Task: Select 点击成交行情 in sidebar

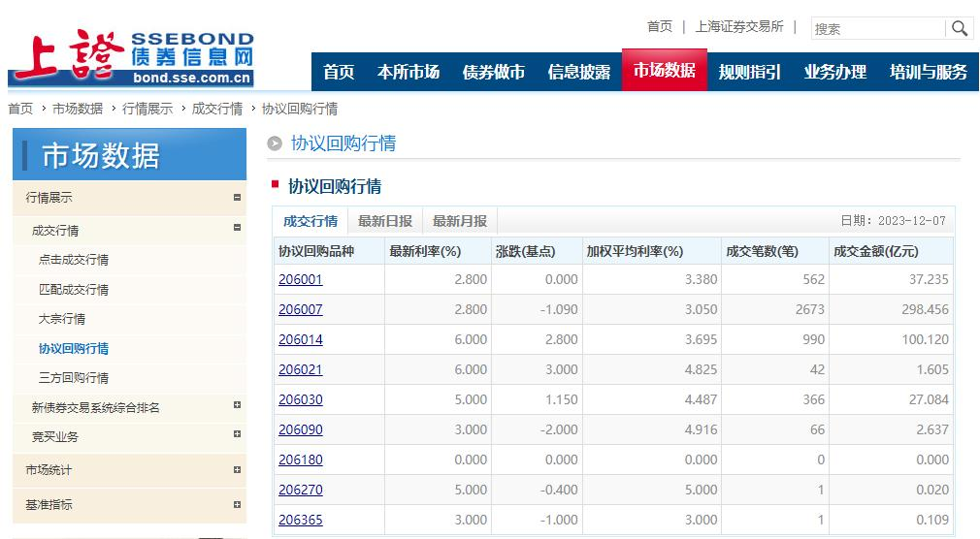Action: (x=74, y=260)
